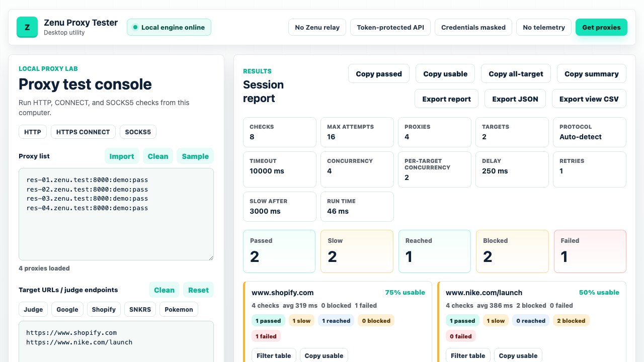This screenshot has width=644, height=362.
Task: Click the Protocol Auto-detect stat tile
Action: [x=590, y=132]
